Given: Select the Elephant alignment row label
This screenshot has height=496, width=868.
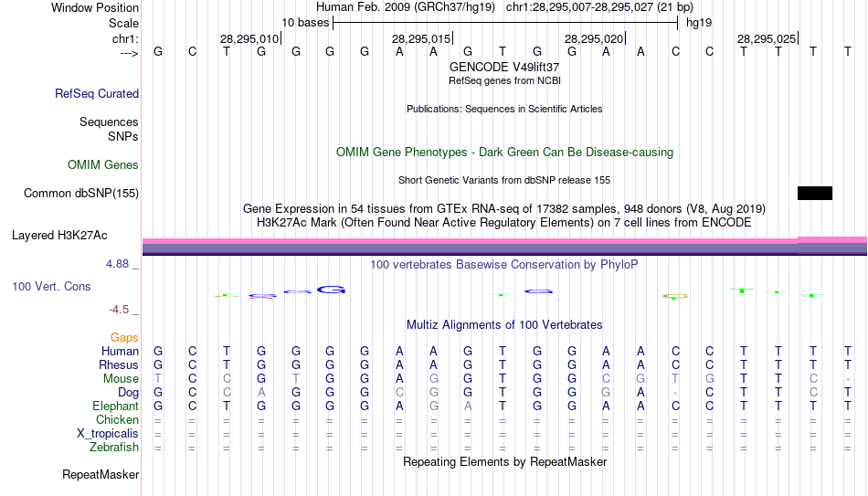Looking at the screenshot, I should tap(116, 406).
